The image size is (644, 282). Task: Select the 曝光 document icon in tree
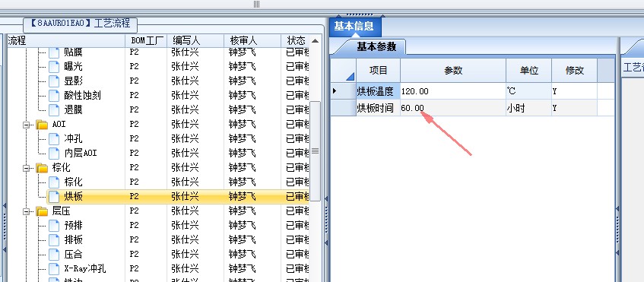pyautogui.click(x=54, y=66)
